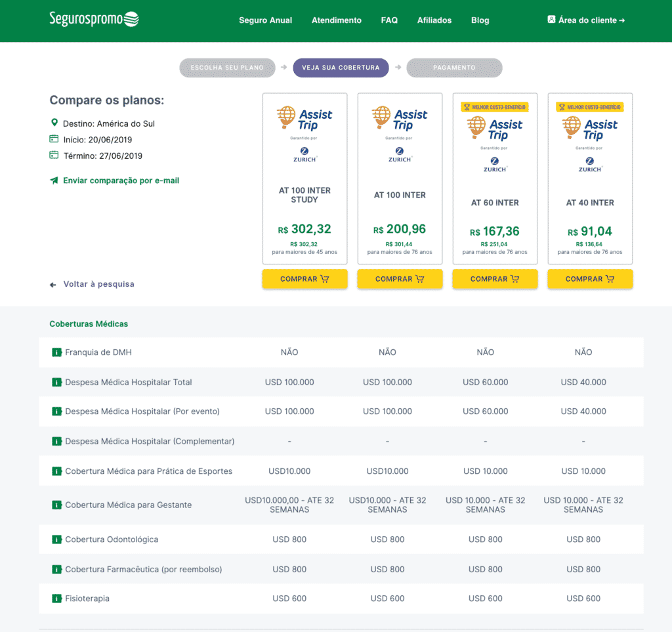Open the Blog page from navigation
The image size is (672, 632).
point(480,20)
